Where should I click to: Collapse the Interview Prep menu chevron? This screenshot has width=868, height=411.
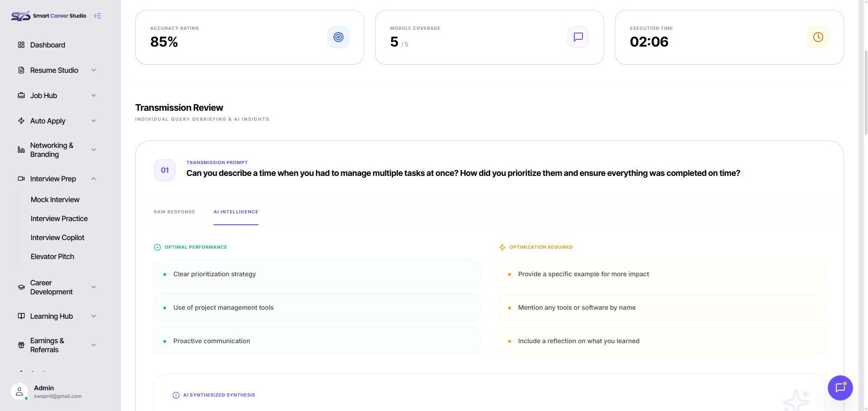[x=94, y=179]
